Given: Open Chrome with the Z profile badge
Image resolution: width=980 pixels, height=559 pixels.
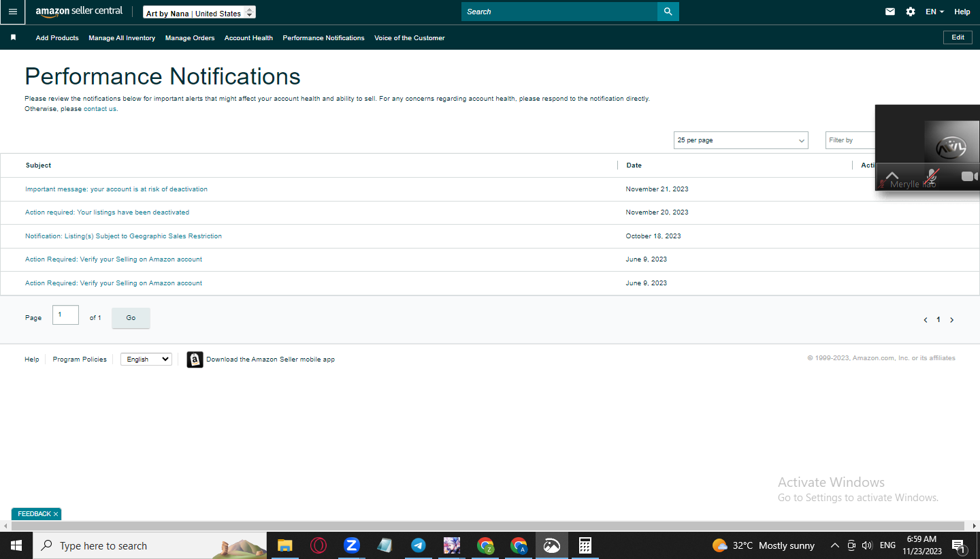Looking at the screenshot, I should pos(485,545).
